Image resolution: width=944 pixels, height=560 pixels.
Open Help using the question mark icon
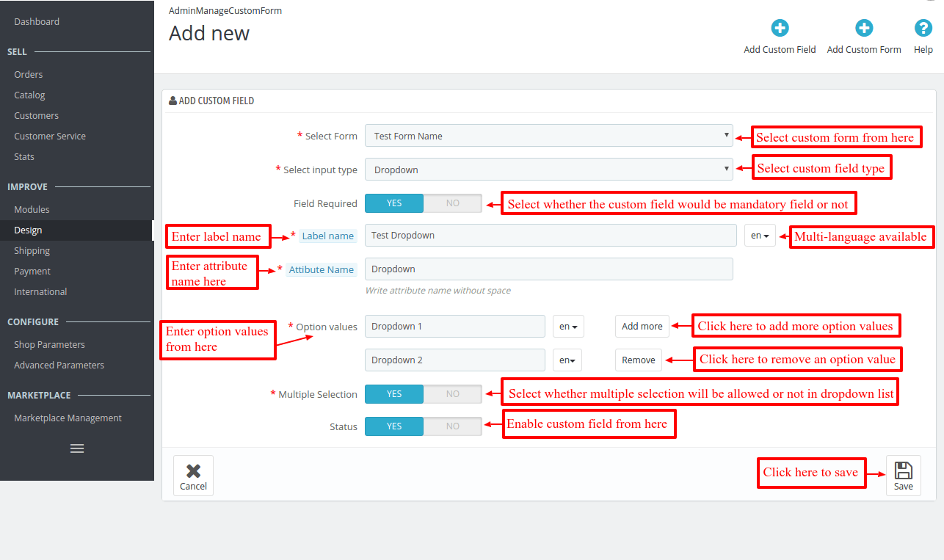(923, 26)
